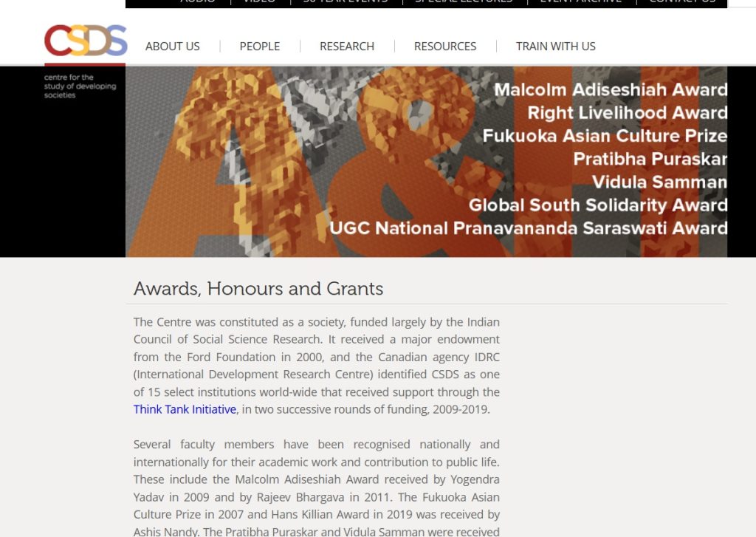Viewport: 756px width, 537px height.
Task: Visit the 50 Year Events page
Action: click(x=345, y=2)
